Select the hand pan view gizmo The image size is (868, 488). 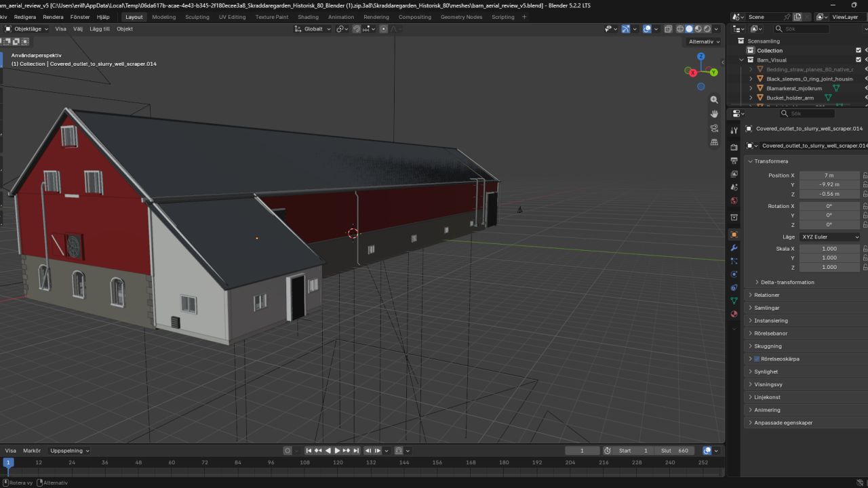tap(714, 114)
